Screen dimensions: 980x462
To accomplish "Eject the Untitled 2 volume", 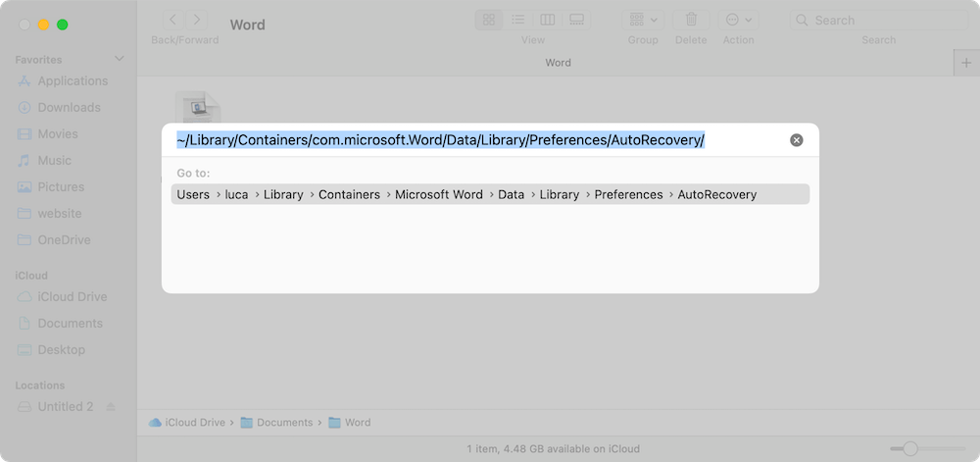I will 111,407.
